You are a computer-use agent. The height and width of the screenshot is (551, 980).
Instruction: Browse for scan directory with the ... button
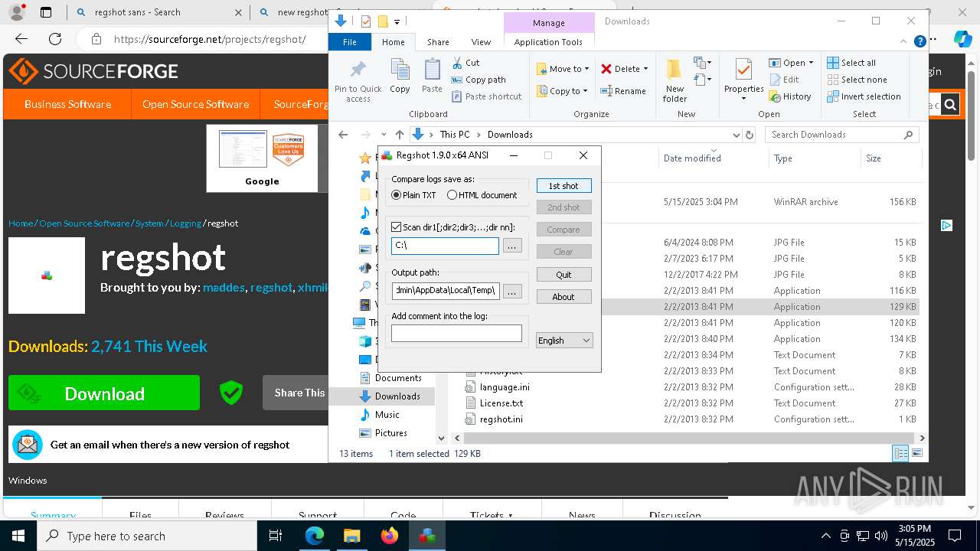coord(512,246)
